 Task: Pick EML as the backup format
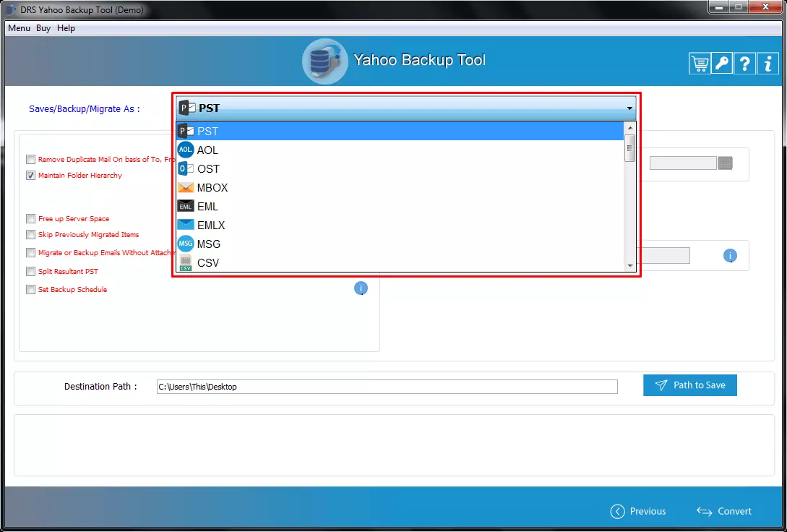click(400, 206)
